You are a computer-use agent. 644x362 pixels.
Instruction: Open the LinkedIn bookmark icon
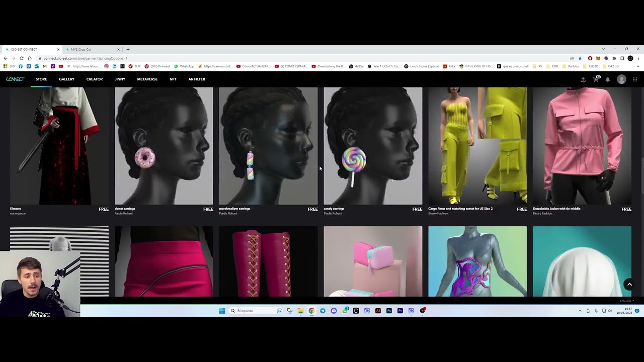coord(114,66)
